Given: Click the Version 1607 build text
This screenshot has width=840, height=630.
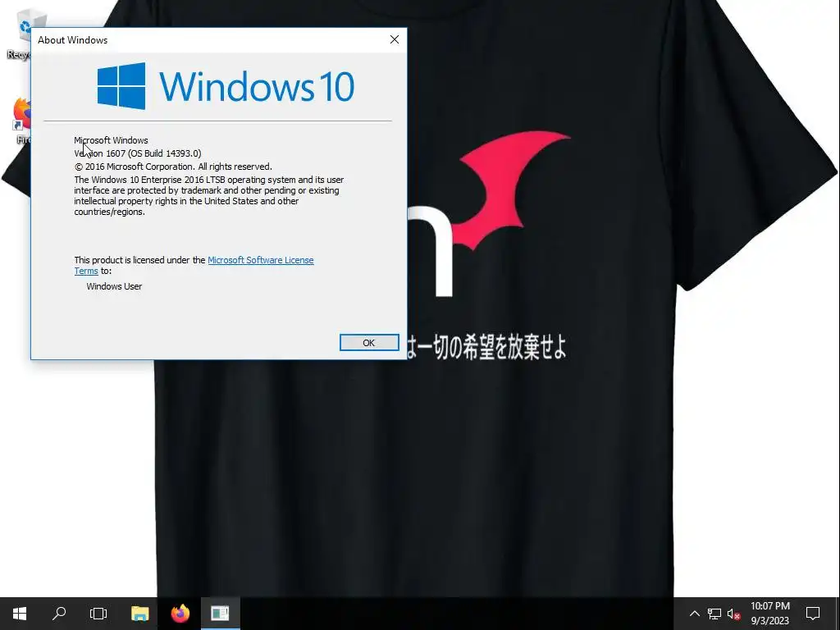Looking at the screenshot, I should click(x=138, y=153).
